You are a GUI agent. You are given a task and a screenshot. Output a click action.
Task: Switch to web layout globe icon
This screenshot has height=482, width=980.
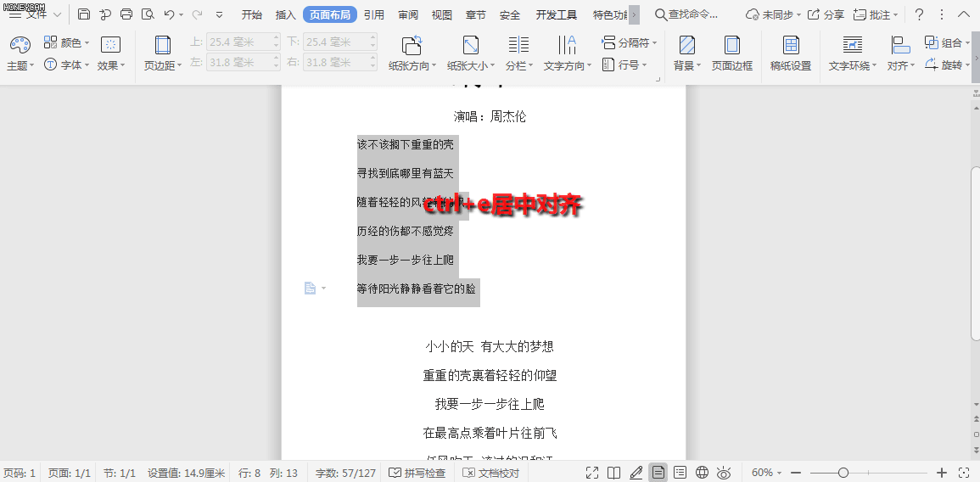coord(702,473)
